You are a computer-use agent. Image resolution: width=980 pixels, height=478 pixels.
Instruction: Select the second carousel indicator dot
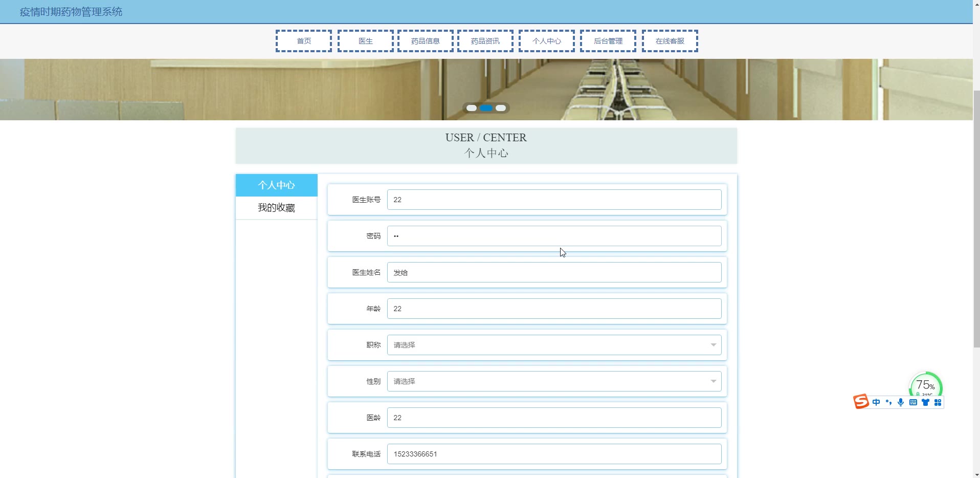[x=486, y=108]
